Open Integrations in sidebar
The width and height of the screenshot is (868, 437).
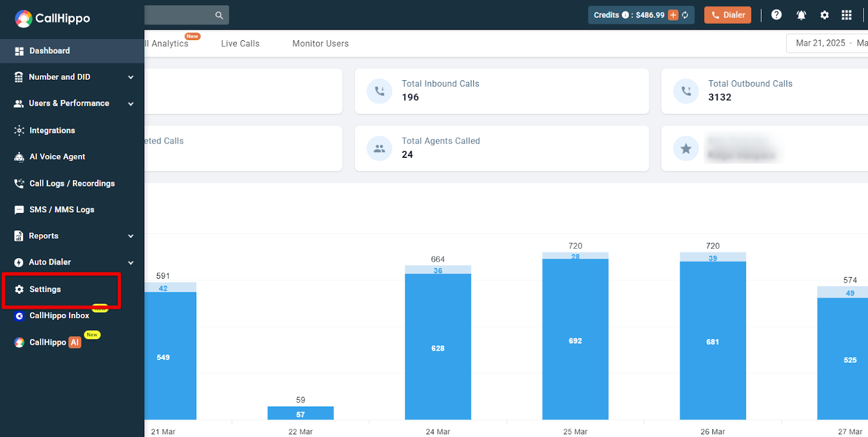pyautogui.click(x=72, y=131)
